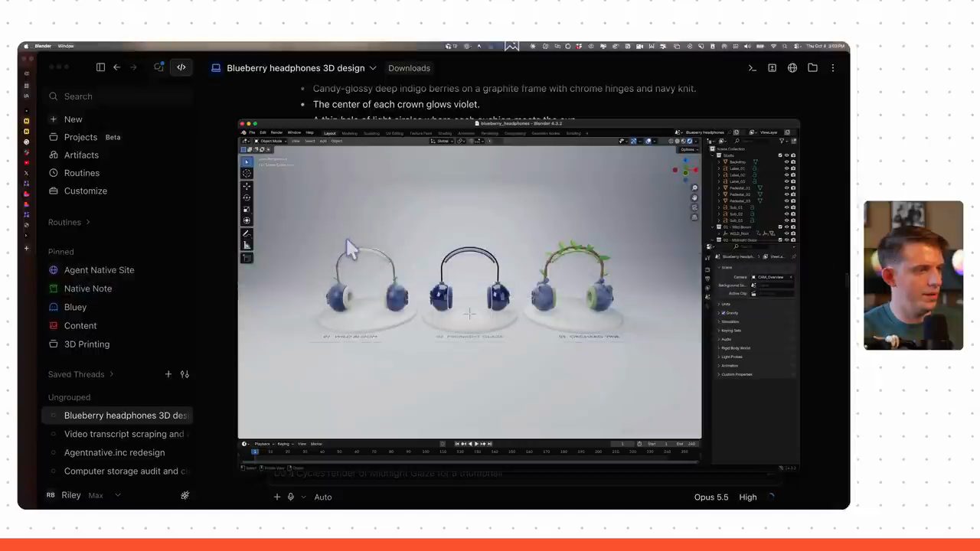Viewport: 980px width, 551px height.
Task: Toggle the sidebar panel icon
Action: coord(100,67)
